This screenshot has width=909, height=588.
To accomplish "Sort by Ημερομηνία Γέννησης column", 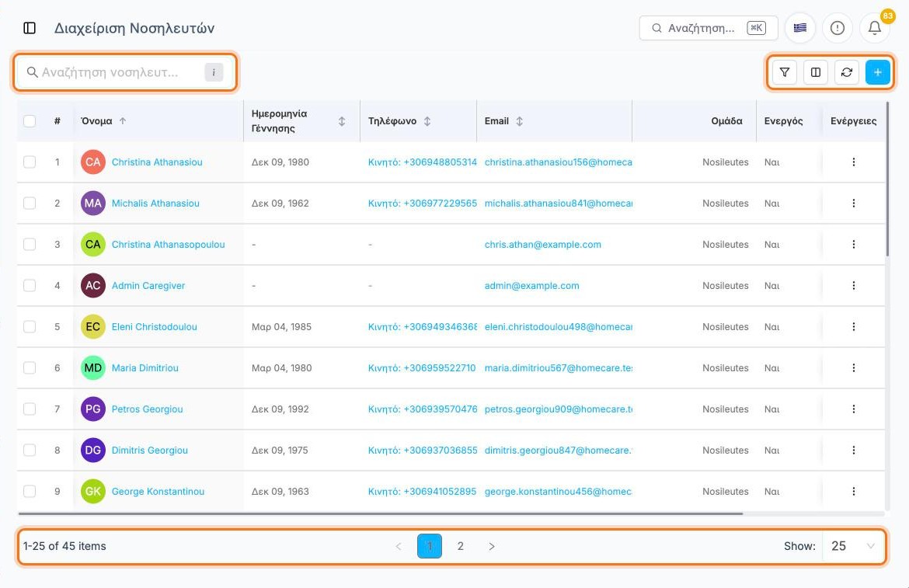I will (x=342, y=121).
